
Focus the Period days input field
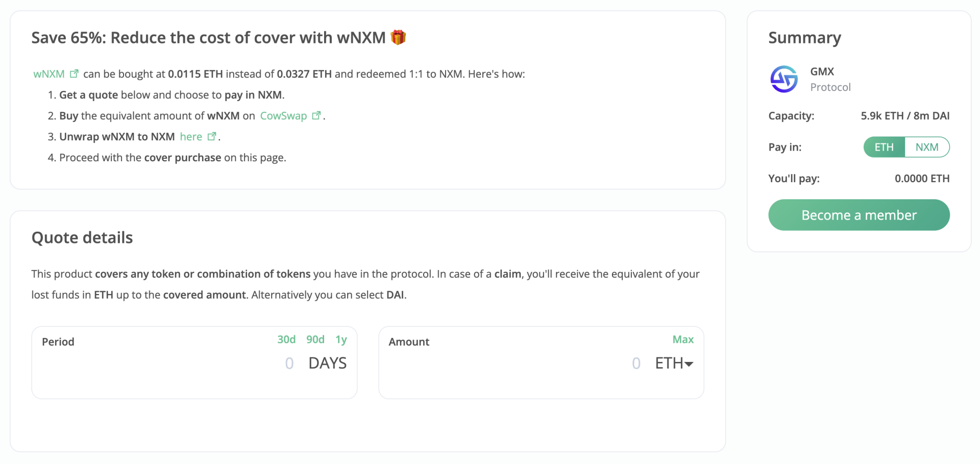(x=289, y=363)
